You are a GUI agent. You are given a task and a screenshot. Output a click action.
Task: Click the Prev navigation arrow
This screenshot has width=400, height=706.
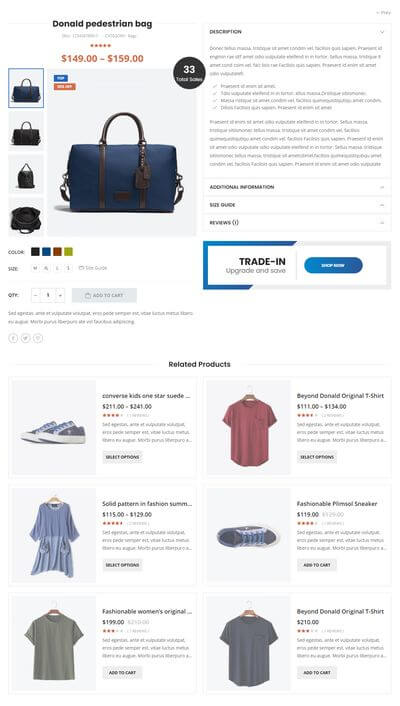click(x=383, y=13)
